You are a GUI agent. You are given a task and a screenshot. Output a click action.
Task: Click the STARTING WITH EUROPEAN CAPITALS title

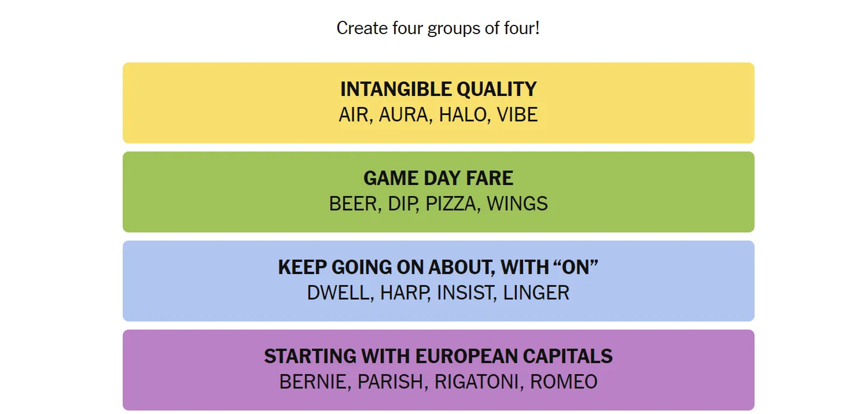tap(438, 356)
